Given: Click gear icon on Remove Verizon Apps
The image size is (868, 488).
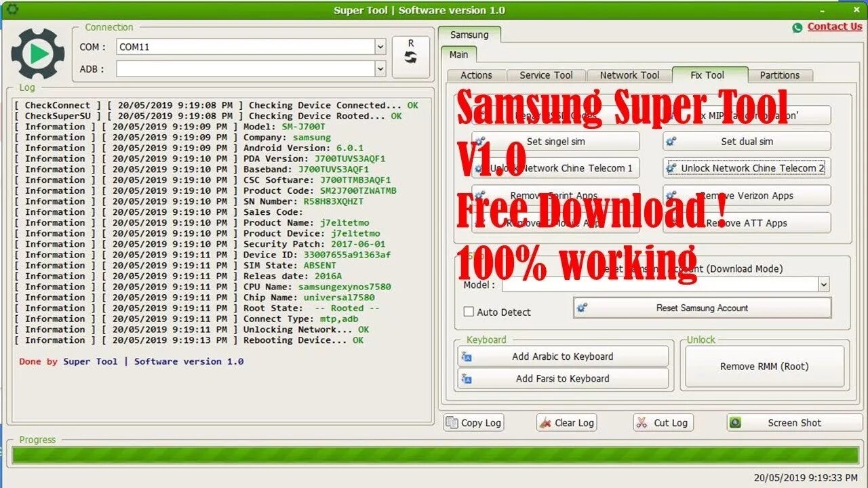Looking at the screenshot, I should (671, 195).
